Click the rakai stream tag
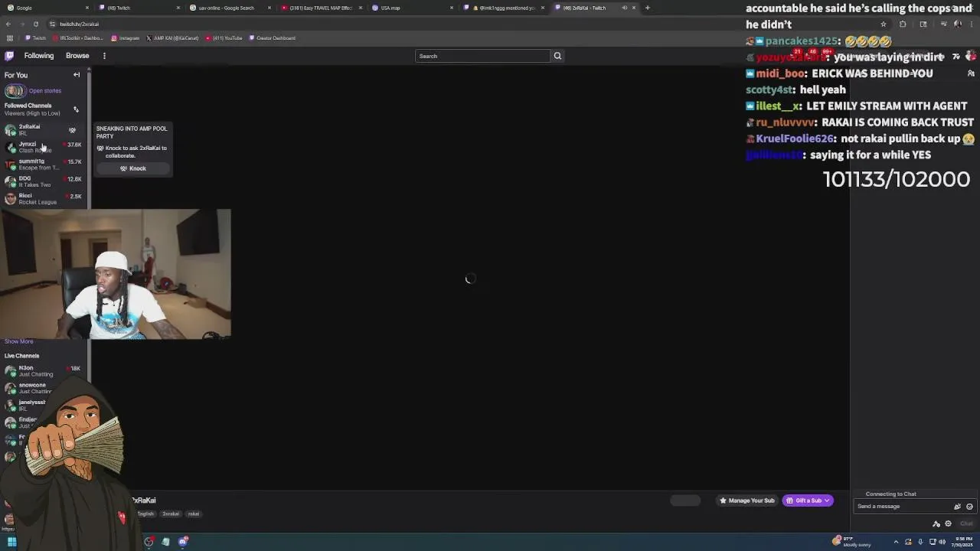The width and height of the screenshot is (980, 551). coord(194,514)
